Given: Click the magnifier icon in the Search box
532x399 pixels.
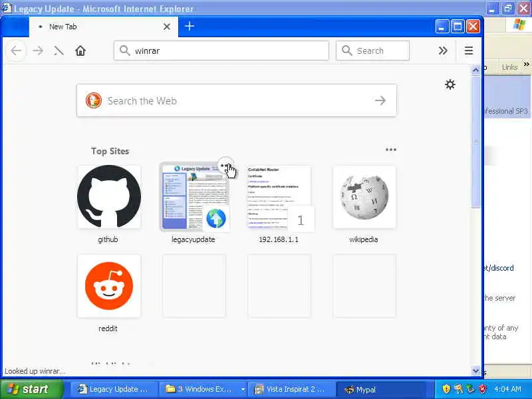Looking at the screenshot, I should 346,51.
